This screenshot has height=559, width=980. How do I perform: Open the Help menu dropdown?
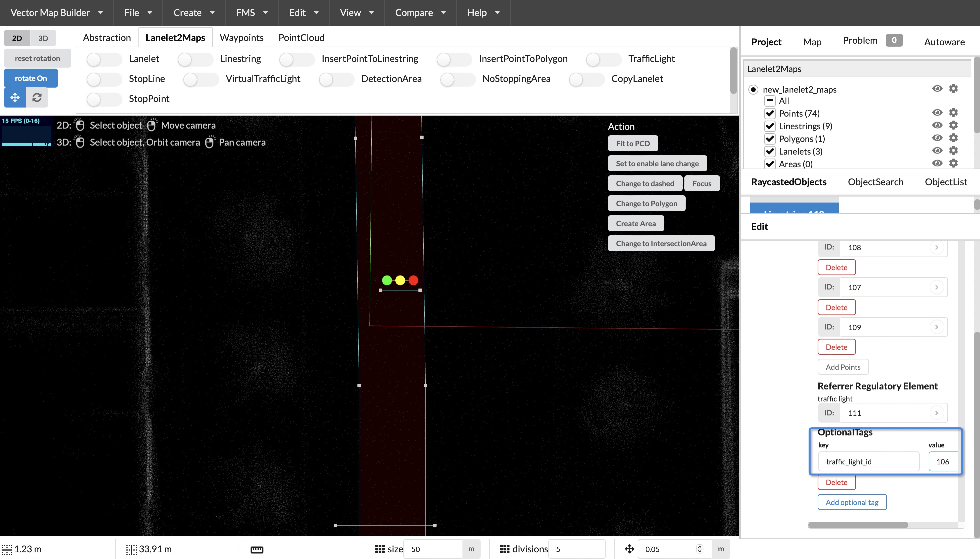coord(483,13)
